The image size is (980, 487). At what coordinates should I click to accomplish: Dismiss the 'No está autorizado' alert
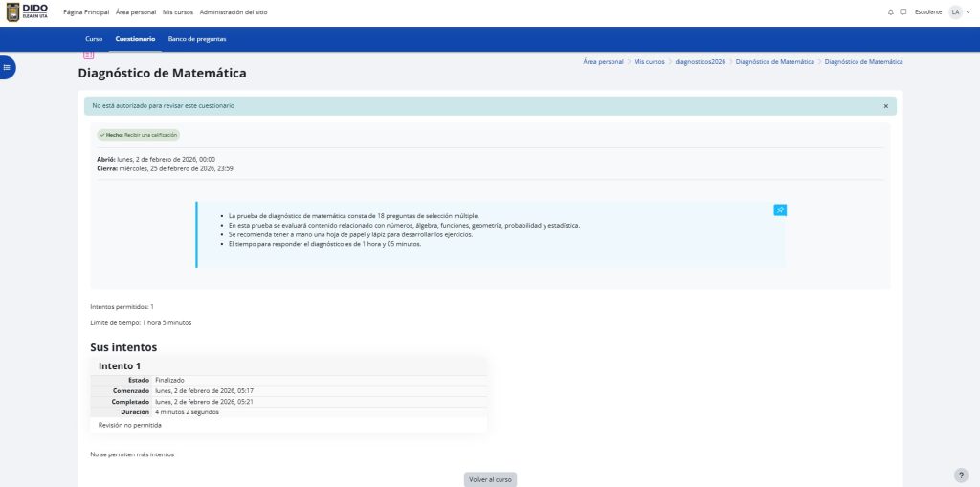tap(885, 105)
